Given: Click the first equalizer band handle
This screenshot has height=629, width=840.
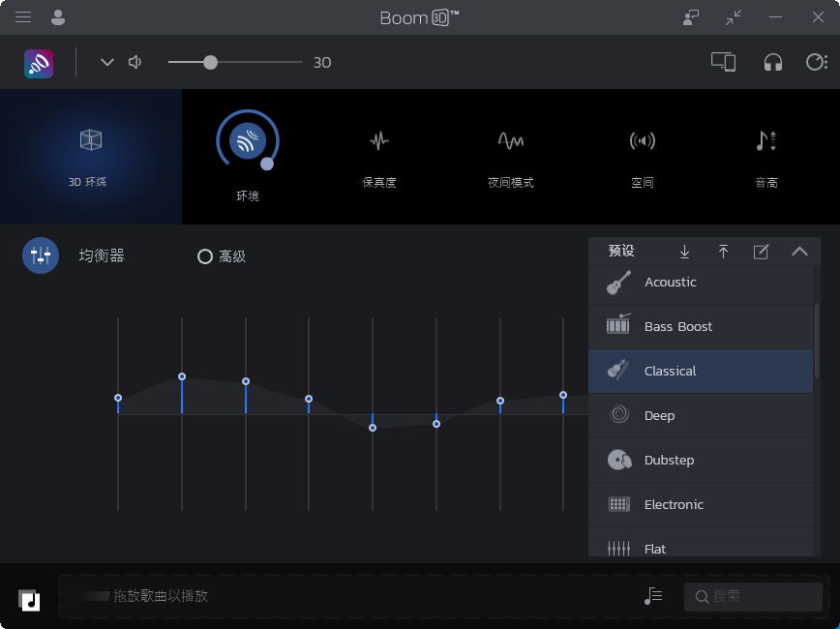Looking at the screenshot, I should 118,398.
